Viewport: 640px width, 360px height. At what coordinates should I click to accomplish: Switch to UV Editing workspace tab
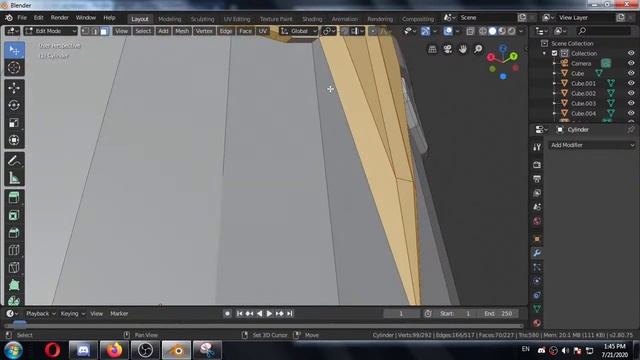pyautogui.click(x=237, y=19)
